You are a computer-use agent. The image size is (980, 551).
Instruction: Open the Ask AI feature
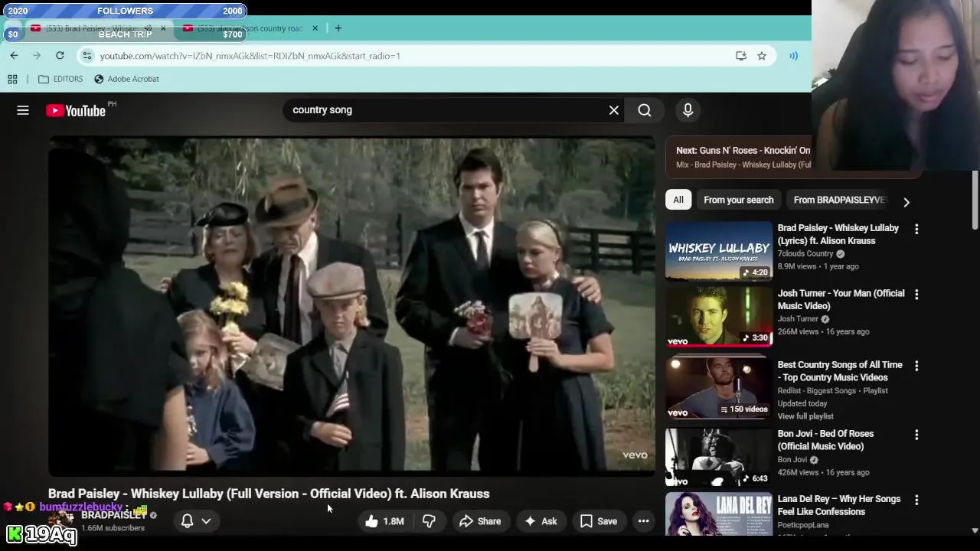(541, 521)
